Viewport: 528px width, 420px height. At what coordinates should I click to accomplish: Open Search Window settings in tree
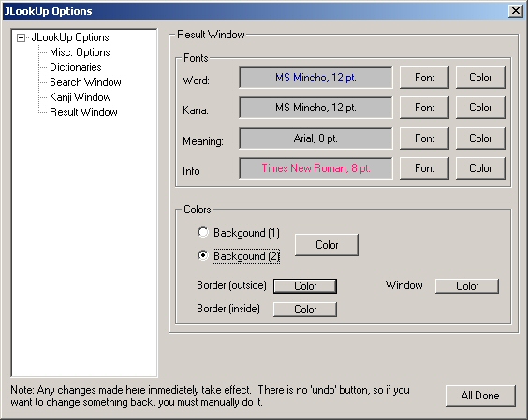[x=85, y=82]
